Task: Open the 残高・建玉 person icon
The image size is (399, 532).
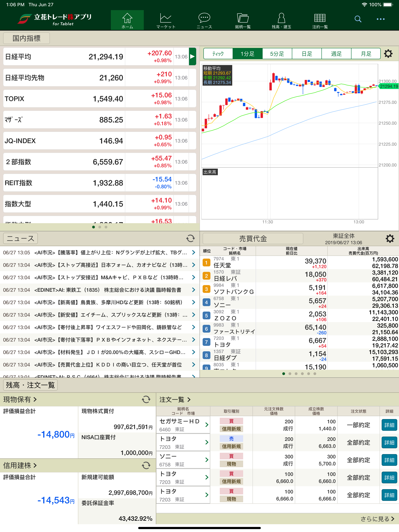Action: point(281,20)
